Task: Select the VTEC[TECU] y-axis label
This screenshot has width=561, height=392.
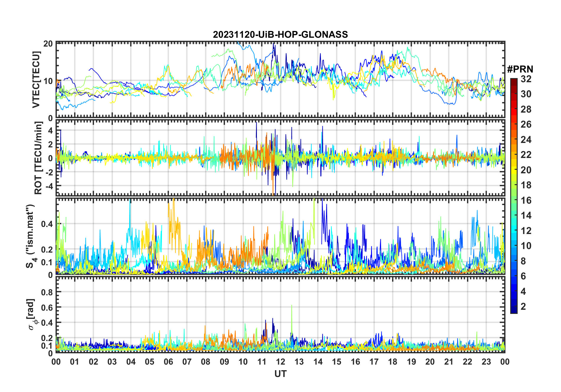Action: (x=36, y=80)
